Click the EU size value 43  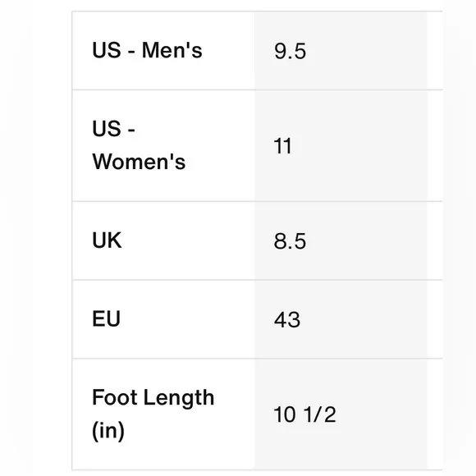[287, 320]
